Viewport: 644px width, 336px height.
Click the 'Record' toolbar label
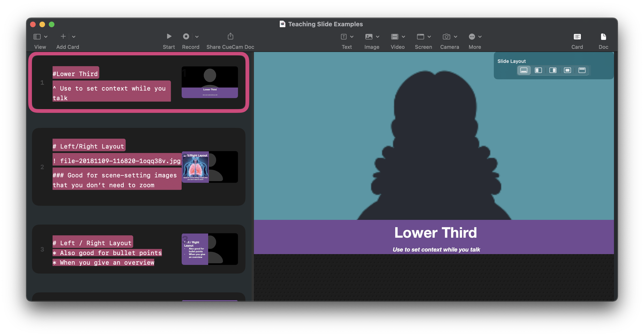pos(191,47)
